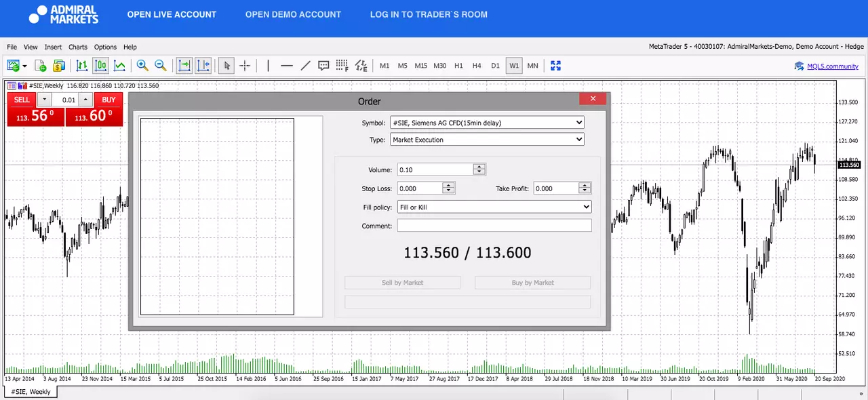The width and height of the screenshot is (868, 400).
Task: Open the Charts menu
Action: tap(78, 47)
